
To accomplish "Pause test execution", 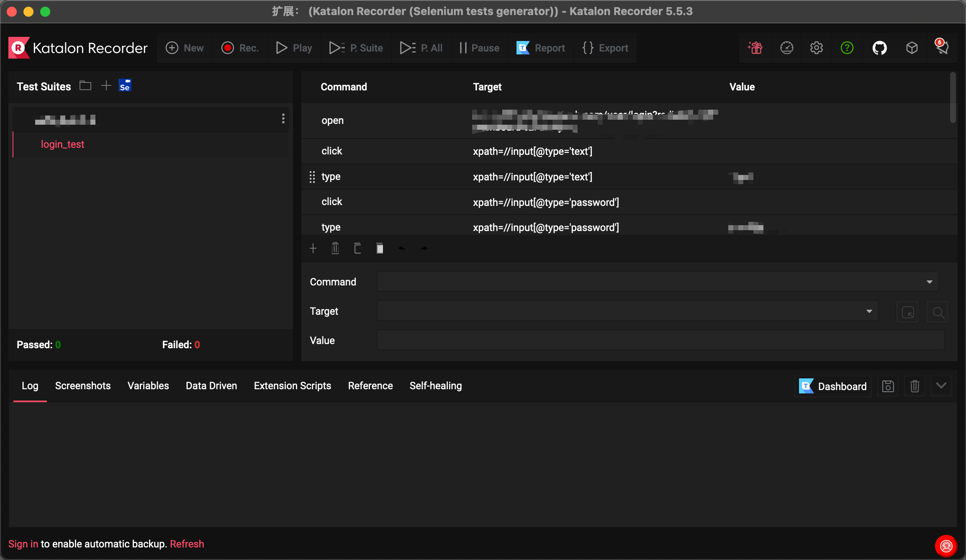I will 479,48.
